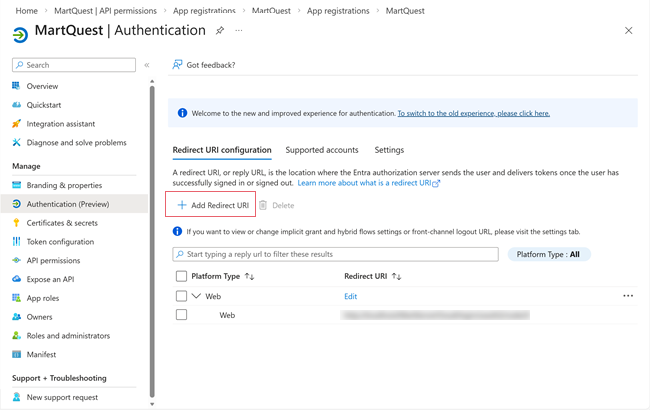The height and width of the screenshot is (410, 650).
Task: Click the MartQuest app logo icon
Action: [20, 35]
